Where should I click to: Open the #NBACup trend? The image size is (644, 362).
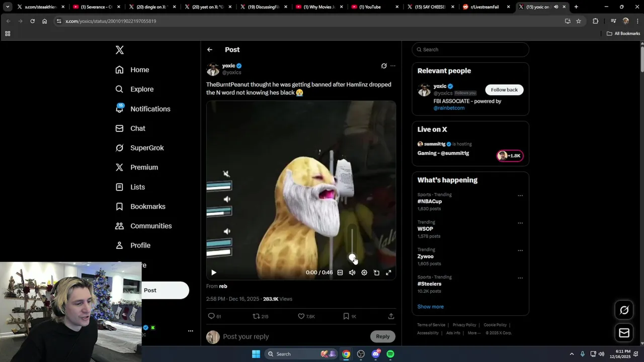(430, 202)
